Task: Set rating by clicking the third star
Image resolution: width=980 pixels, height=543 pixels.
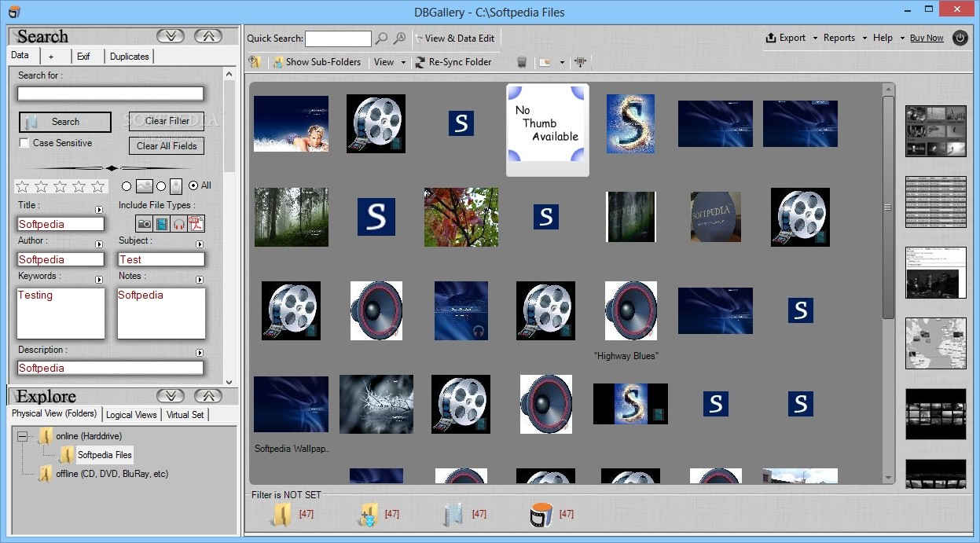Action: pos(60,186)
